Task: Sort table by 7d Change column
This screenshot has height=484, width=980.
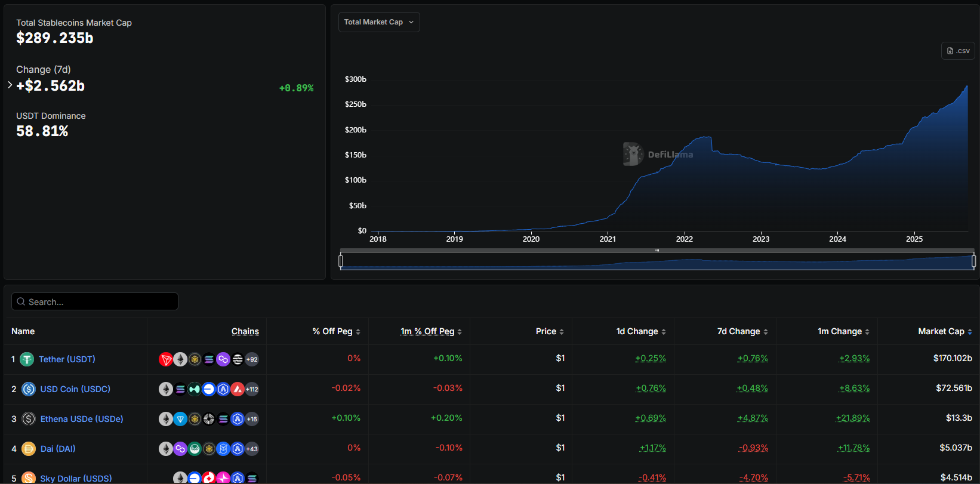Action: click(x=742, y=331)
